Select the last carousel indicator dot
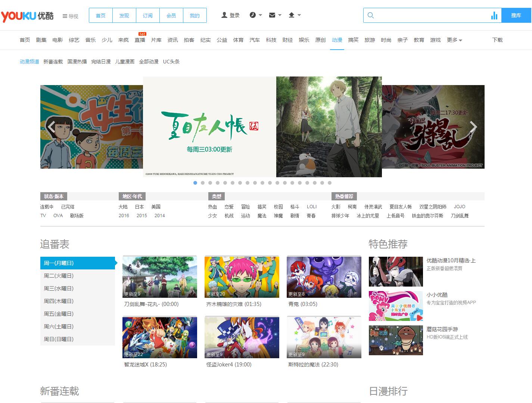This screenshot has height=403, width=532. click(x=330, y=183)
